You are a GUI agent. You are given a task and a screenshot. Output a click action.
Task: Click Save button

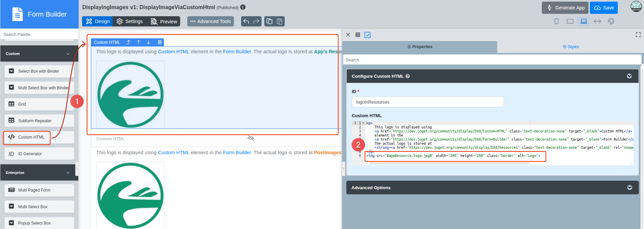pyautogui.click(x=604, y=8)
